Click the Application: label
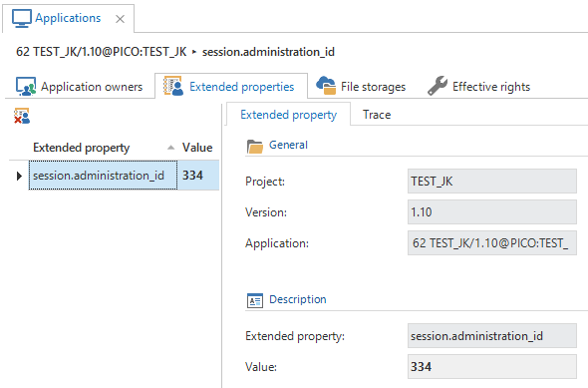 (277, 243)
